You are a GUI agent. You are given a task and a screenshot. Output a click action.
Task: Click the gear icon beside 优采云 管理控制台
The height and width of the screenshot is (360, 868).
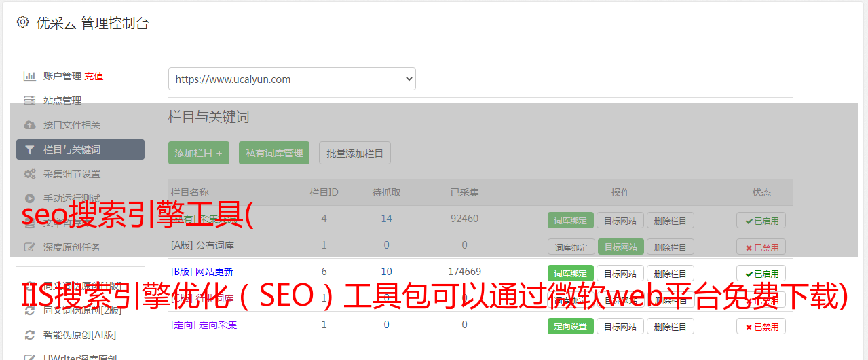[22, 22]
